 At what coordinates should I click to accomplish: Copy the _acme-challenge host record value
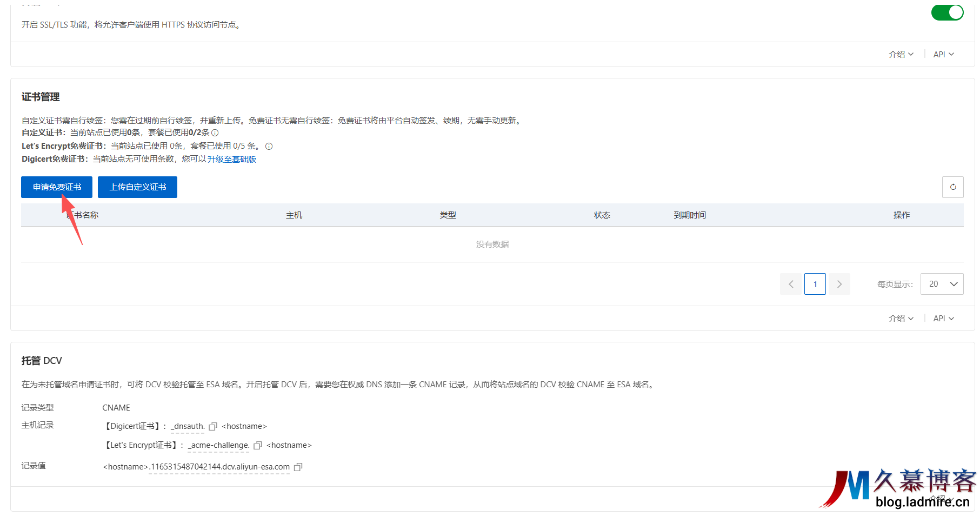[x=257, y=445]
